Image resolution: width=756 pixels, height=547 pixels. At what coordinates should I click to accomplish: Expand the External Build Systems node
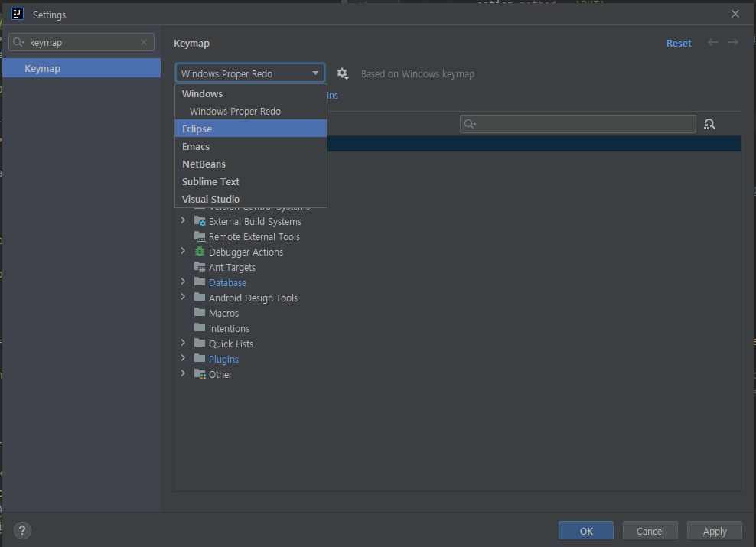(x=183, y=220)
